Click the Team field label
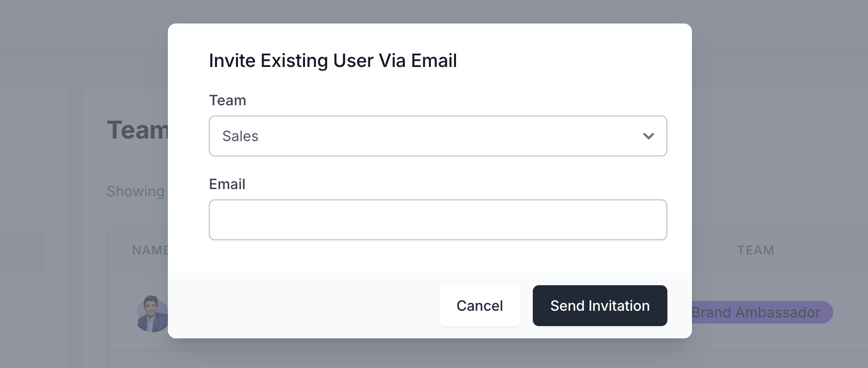Screen dimensions: 868x368 228,100
